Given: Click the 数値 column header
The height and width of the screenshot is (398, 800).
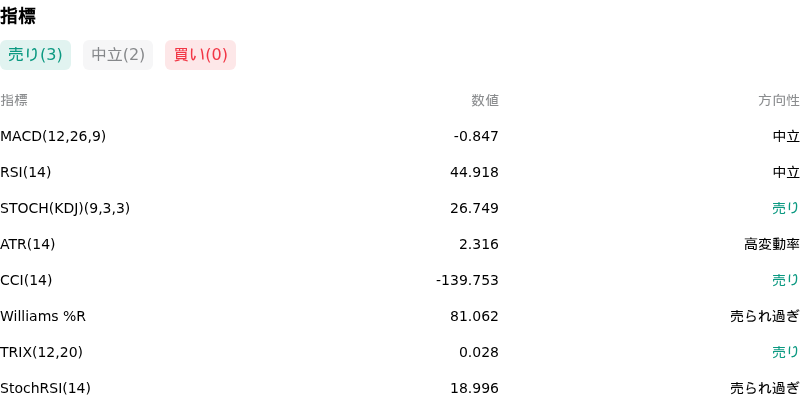Looking at the screenshot, I should click(485, 101).
